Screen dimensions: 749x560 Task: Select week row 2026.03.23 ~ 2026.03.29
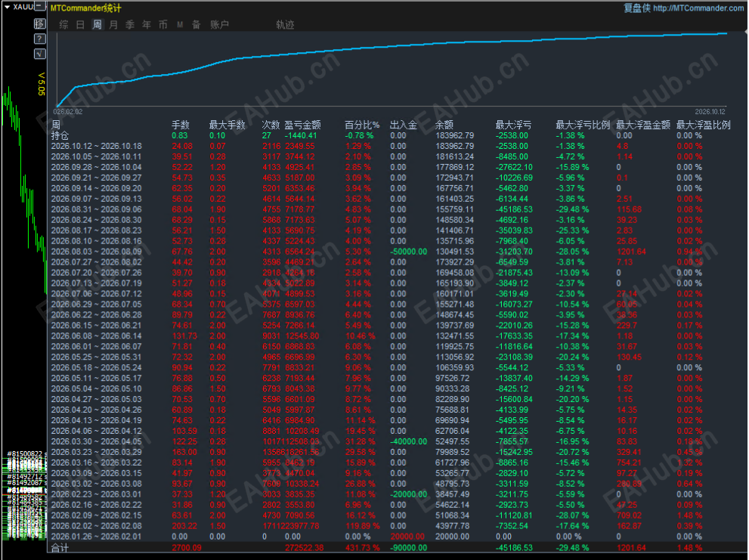(97, 452)
